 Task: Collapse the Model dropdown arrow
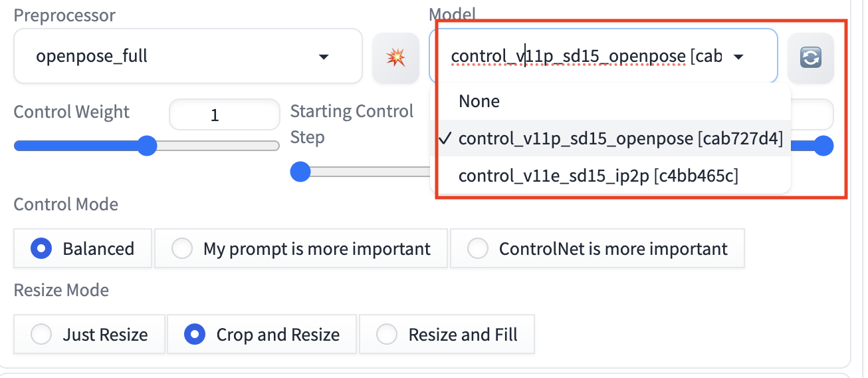tap(738, 57)
